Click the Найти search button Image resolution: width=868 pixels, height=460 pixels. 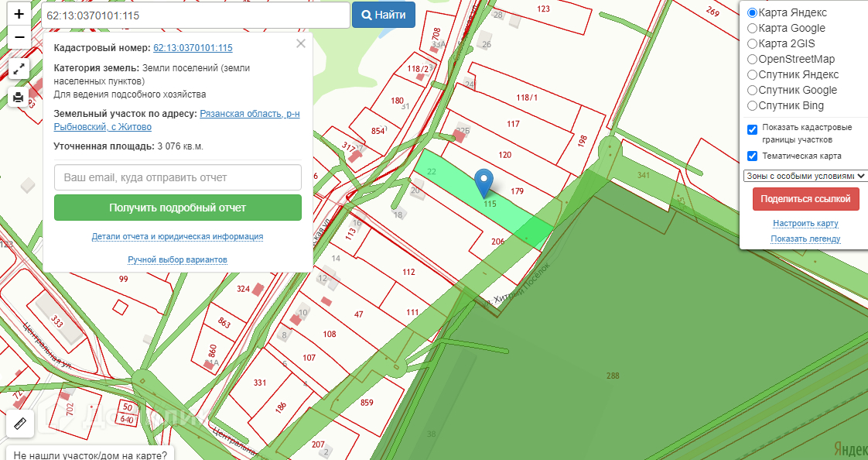point(384,15)
